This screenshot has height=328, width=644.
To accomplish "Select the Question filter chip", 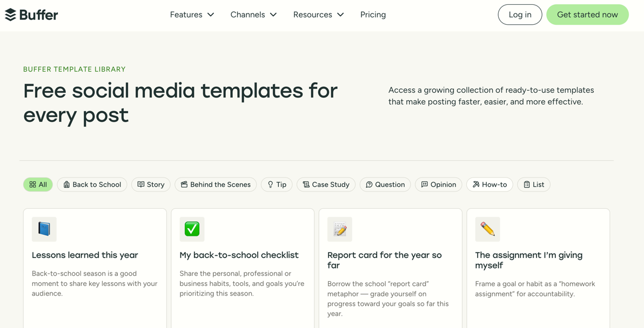I will [385, 184].
